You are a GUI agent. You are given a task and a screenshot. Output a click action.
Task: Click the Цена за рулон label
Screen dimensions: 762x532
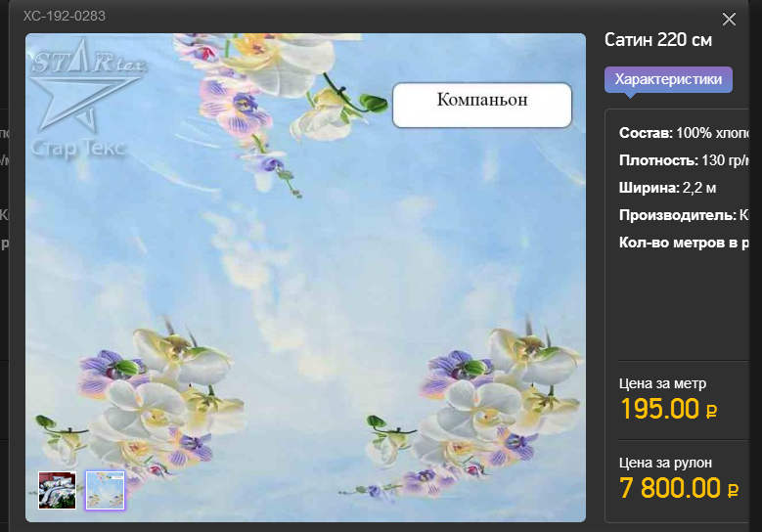pyautogui.click(x=665, y=463)
